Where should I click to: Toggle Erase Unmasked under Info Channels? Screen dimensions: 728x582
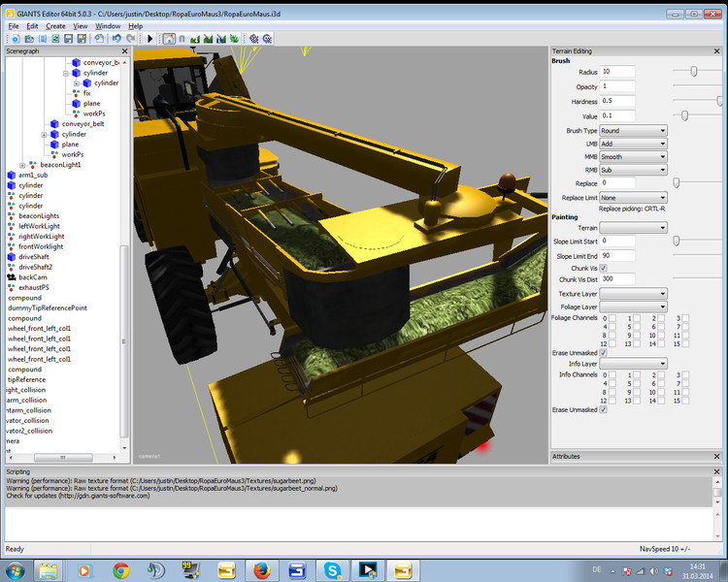tap(603, 409)
